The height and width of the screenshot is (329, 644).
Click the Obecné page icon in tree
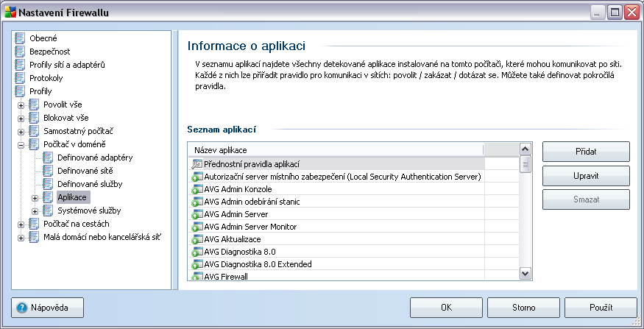[x=20, y=38]
